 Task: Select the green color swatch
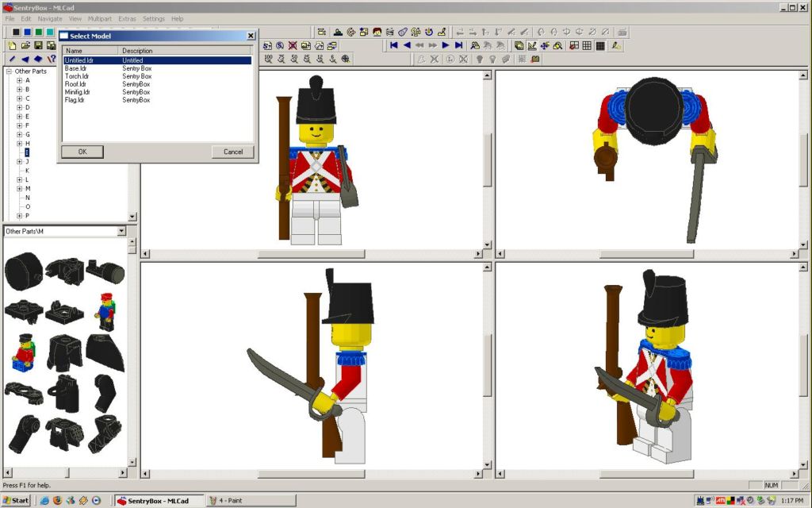39,32
